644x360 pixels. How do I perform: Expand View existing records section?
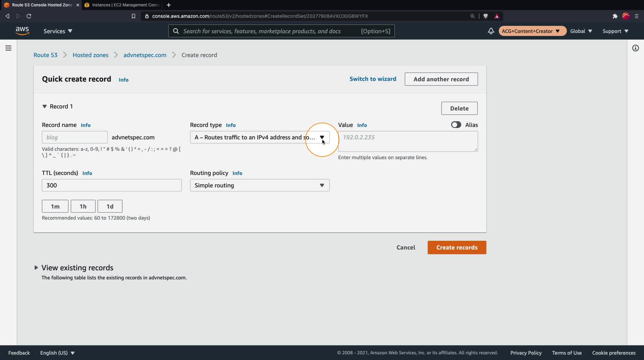pos(36,268)
